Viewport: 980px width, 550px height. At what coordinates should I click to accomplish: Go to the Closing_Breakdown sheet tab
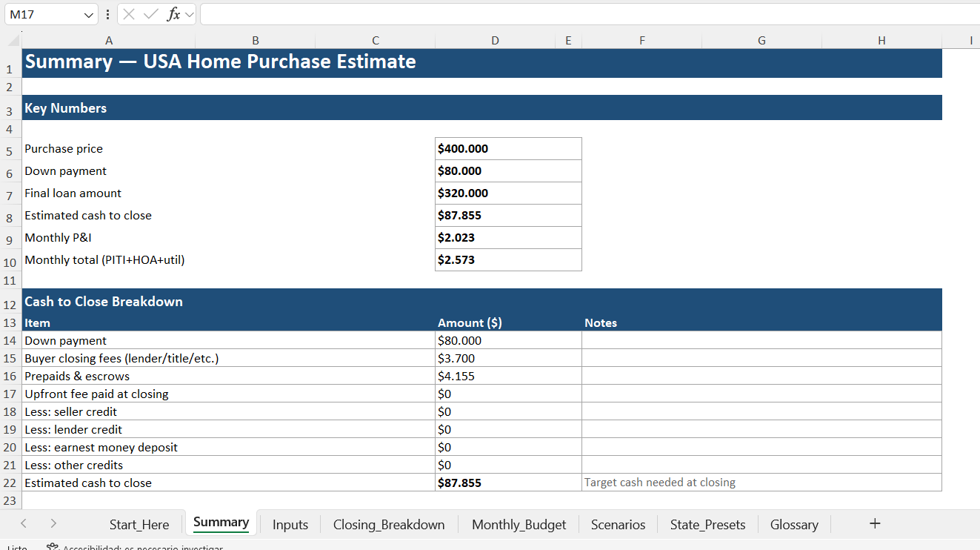point(389,525)
